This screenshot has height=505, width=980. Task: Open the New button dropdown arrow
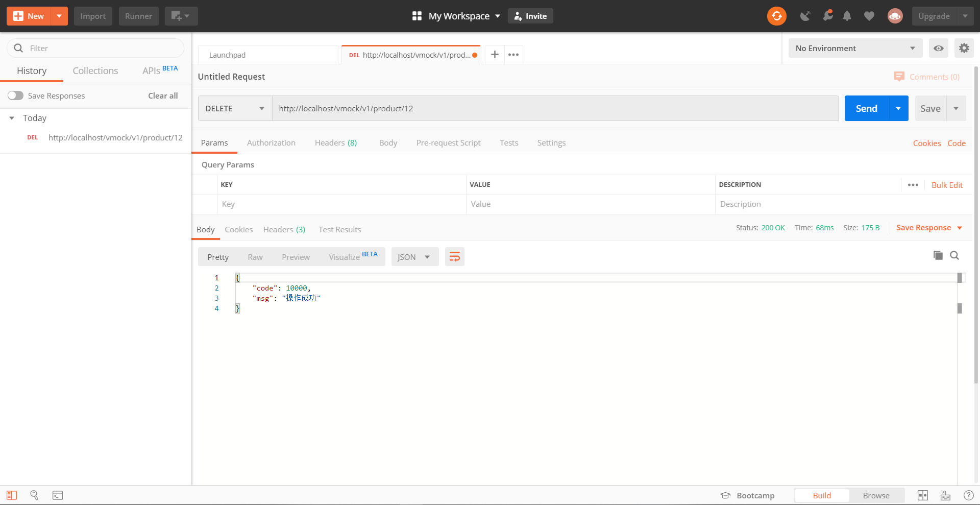pos(59,16)
